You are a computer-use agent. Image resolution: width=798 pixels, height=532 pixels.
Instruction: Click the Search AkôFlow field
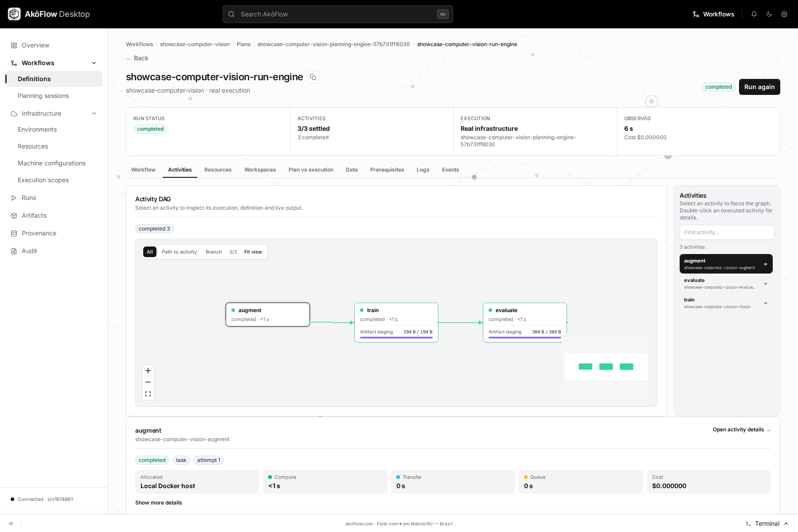[x=338, y=14]
